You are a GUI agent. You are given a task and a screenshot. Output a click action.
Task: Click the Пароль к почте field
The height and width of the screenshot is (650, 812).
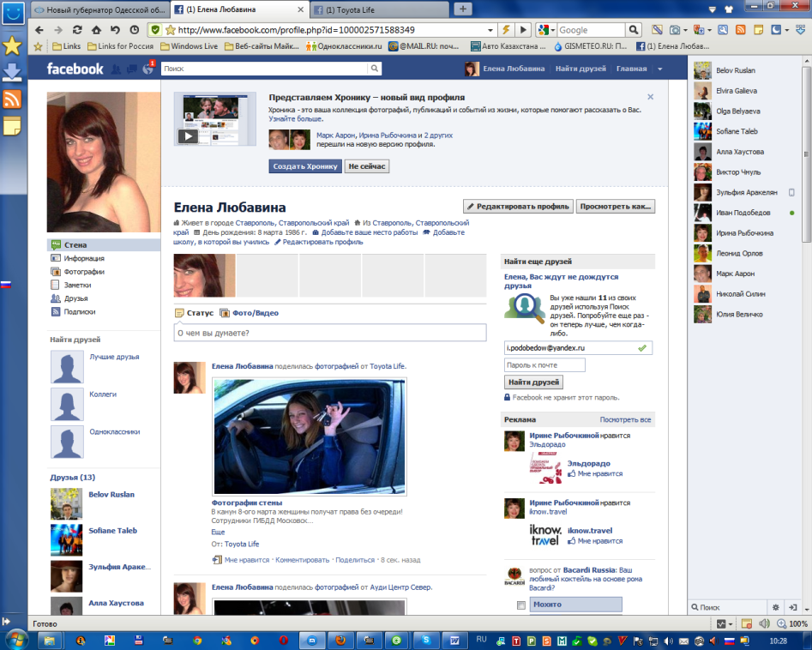click(544, 365)
